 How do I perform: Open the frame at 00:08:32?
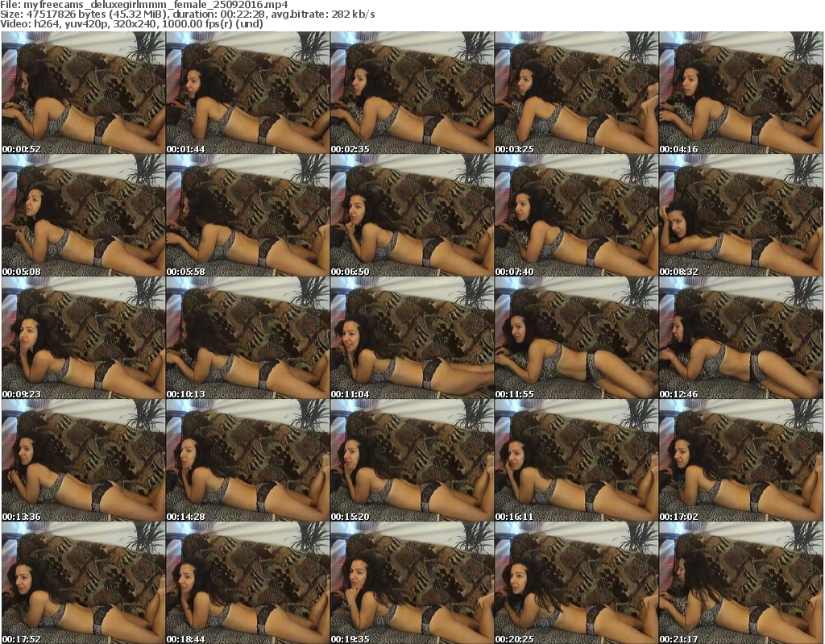tap(740, 215)
